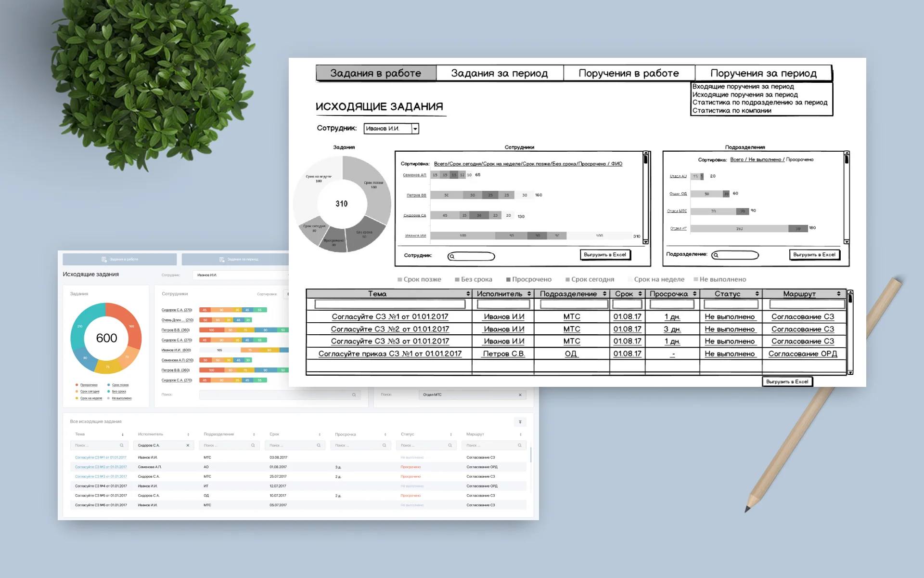The width and height of the screenshot is (924, 578).
Task: Click Тема filter input in wireframe table
Action: click(390, 304)
